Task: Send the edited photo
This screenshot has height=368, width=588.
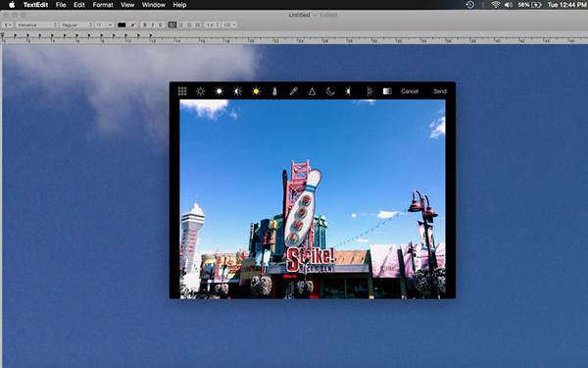Action: 440,91
